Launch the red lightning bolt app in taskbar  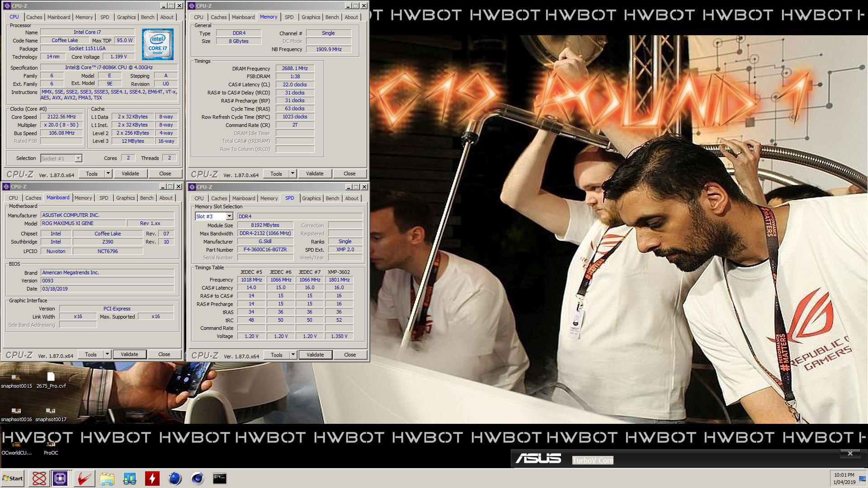[x=152, y=478]
